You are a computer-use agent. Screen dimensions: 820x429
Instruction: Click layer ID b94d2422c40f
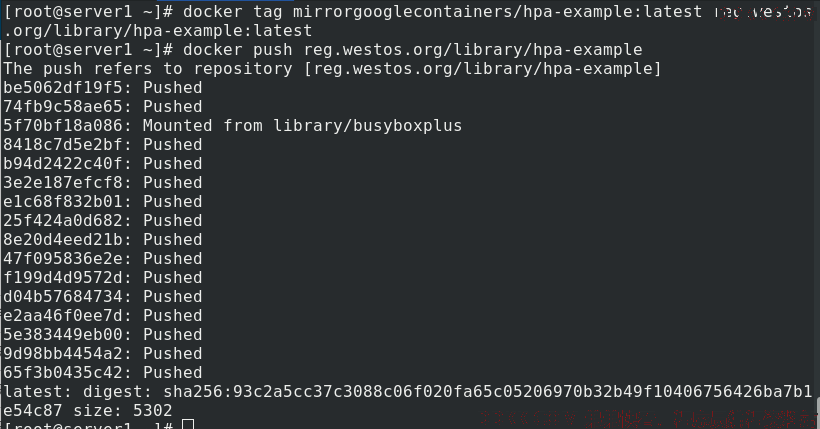(x=63, y=164)
